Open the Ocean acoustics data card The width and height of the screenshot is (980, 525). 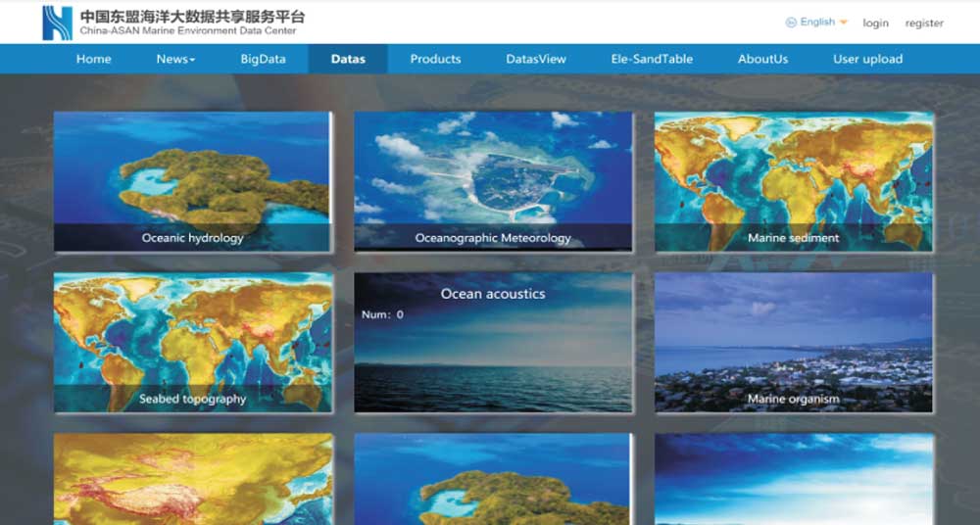(493, 343)
